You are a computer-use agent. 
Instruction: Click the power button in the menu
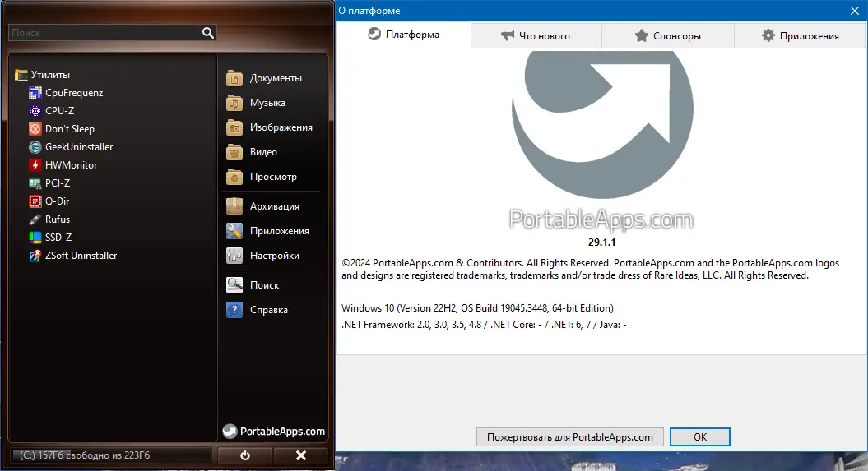(x=244, y=455)
